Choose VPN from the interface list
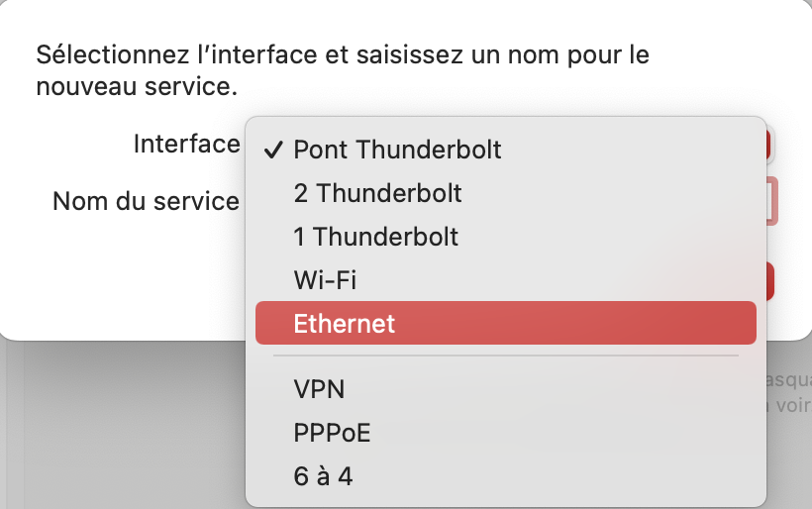Viewport: 812px width, 509px height. [x=319, y=389]
